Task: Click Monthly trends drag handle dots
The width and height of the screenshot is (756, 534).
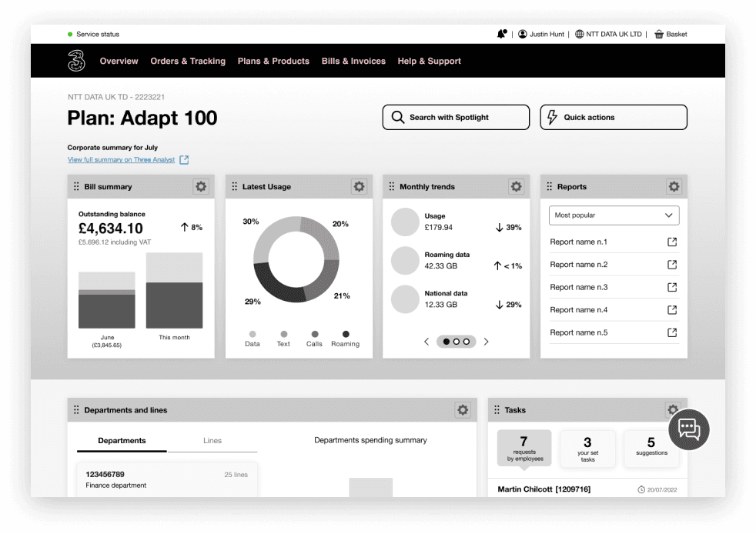Action: 392,186
